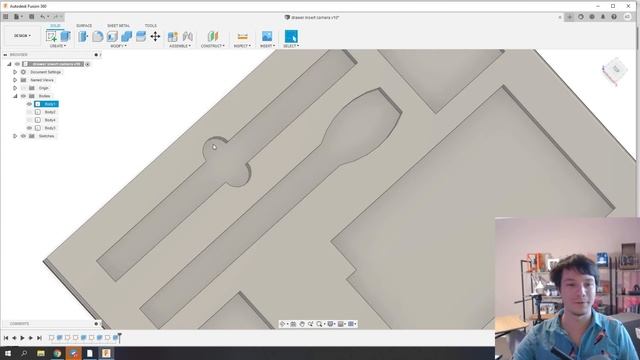Expand the Origin node

(x=15, y=88)
